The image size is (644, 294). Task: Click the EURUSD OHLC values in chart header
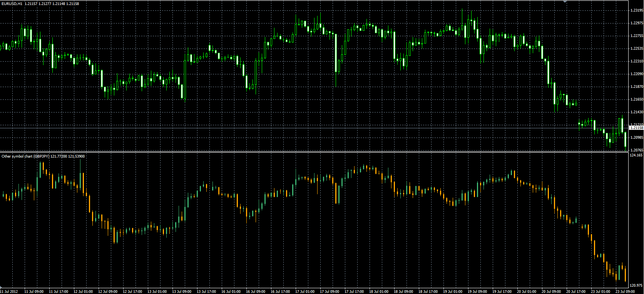pos(52,3)
